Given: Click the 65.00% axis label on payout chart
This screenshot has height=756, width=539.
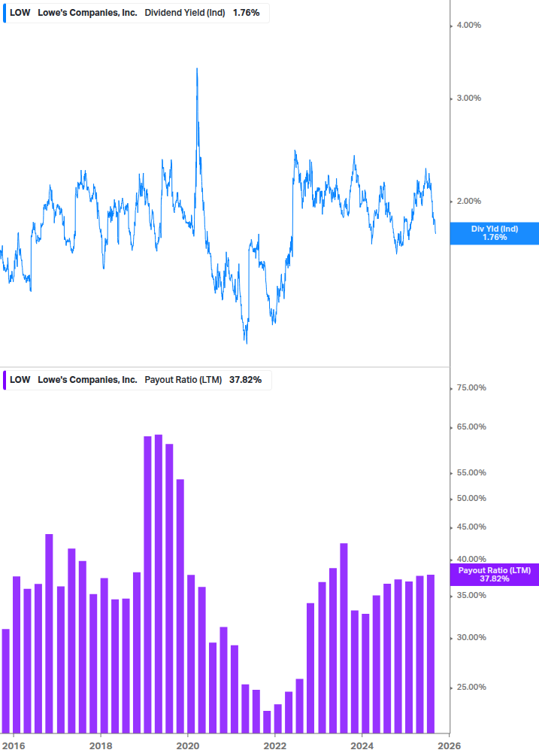Looking at the screenshot, I should 471,427.
